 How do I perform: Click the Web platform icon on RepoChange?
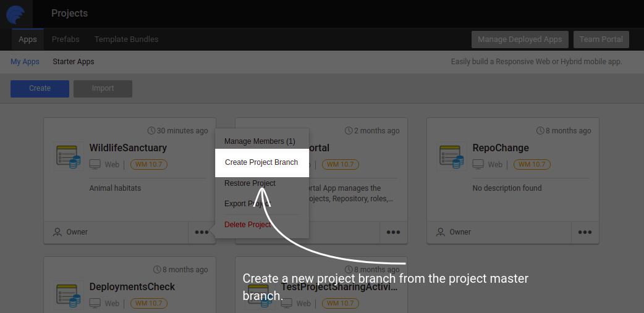pyautogui.click(x=478, y=165)
